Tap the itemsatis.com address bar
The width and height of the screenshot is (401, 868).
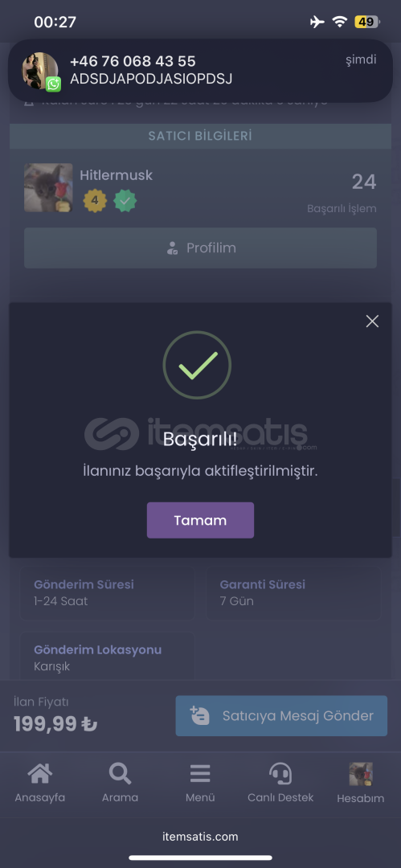pyautogui.click(x=201, y=837)
